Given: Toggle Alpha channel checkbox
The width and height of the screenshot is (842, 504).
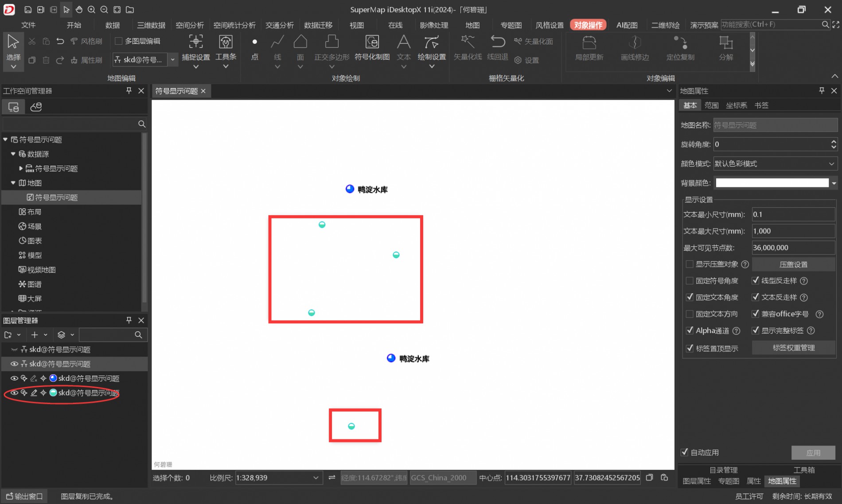Looking at the screenshot, I should (690, 330).
